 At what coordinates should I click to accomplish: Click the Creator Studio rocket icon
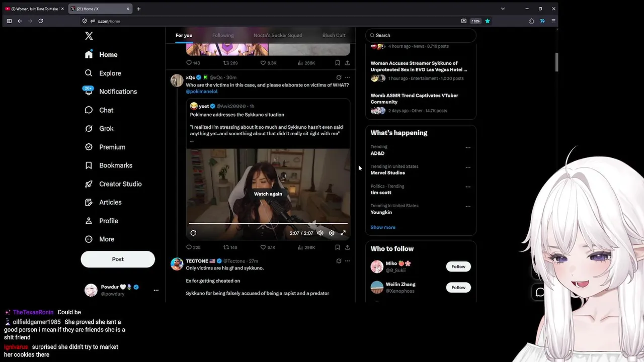(x=89, y=184)
